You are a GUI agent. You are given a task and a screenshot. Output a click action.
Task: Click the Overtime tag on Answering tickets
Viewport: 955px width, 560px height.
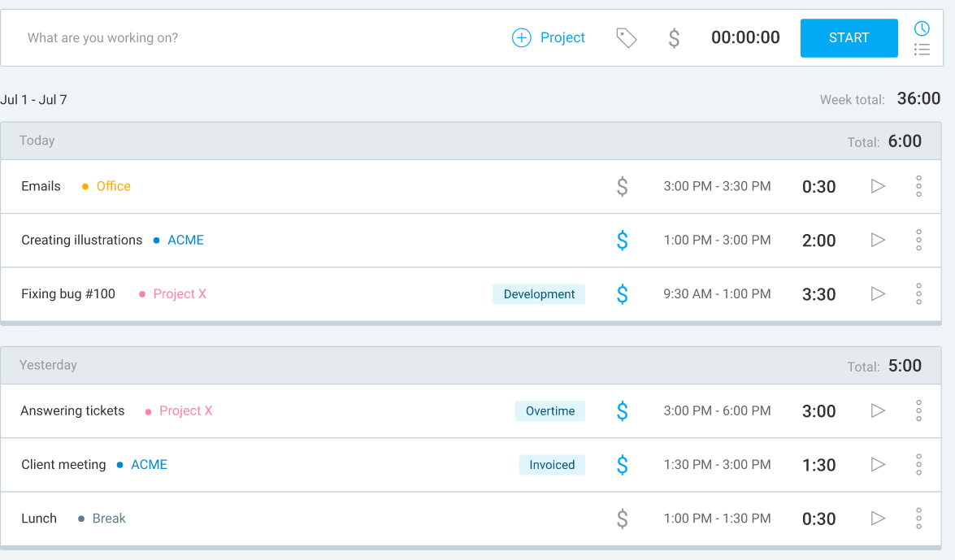(x=550, y=410)
